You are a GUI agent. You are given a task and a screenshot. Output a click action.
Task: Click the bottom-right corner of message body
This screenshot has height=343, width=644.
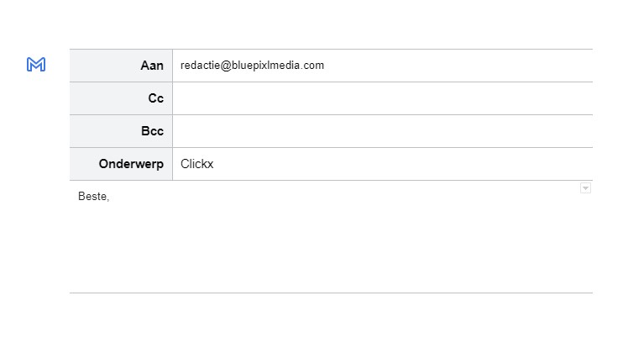coord(589,289)
